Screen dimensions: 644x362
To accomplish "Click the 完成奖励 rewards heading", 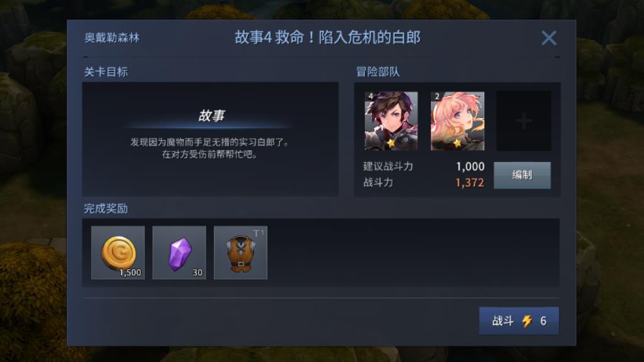I will pyautogui.click(x=106, y=209).
